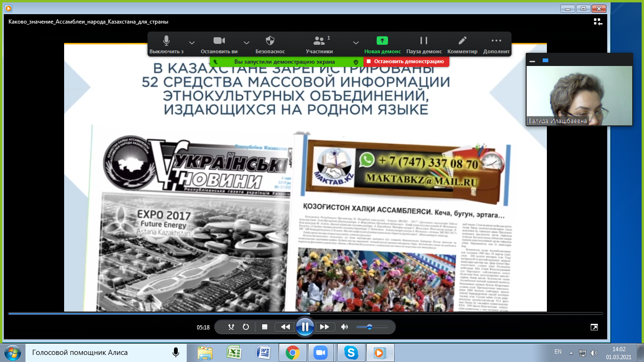The width and height of the screenshot is (644, 362).
Task: Click the Валида Илашбаевна video thumbnail
Action: (579, 96)
